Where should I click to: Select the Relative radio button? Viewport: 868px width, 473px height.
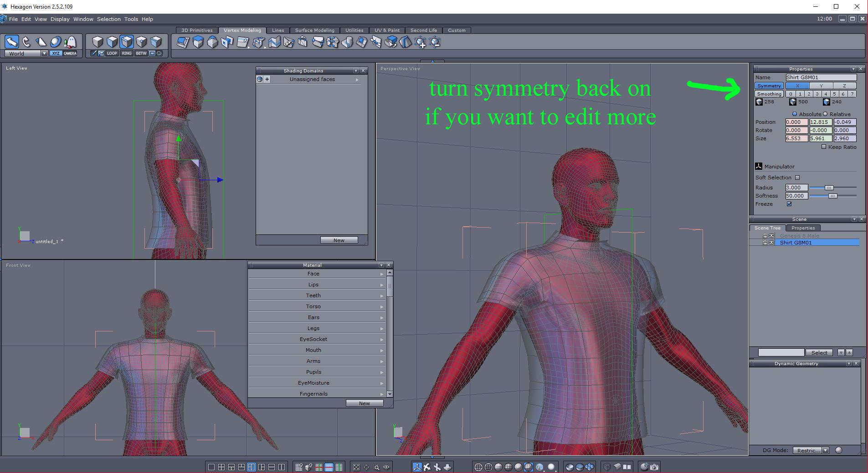(825, 114)
